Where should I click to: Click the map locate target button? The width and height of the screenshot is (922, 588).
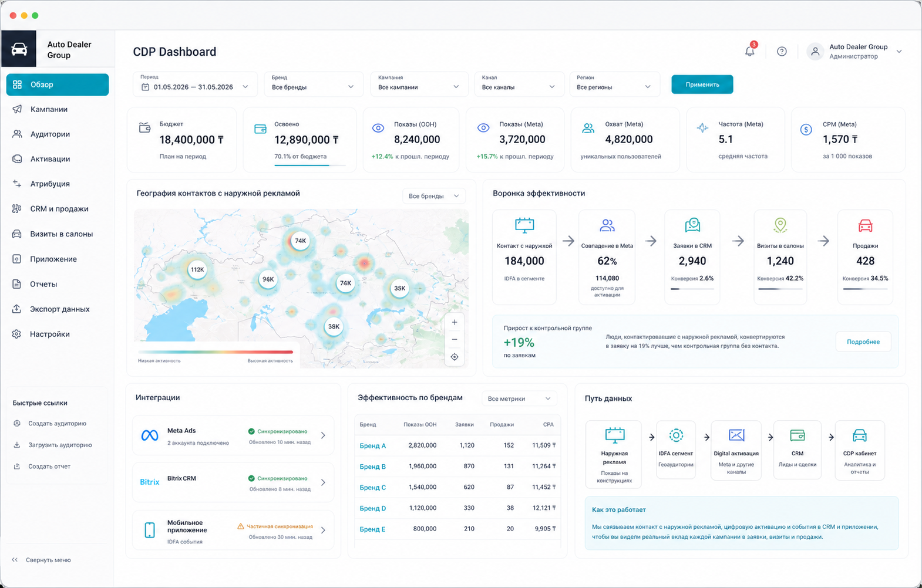click(x=454, y=357)
